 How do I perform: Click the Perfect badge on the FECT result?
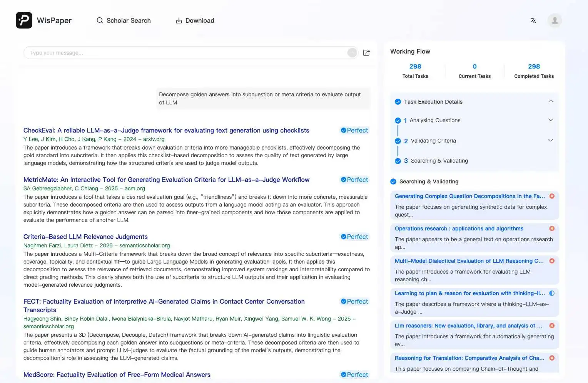354,301
